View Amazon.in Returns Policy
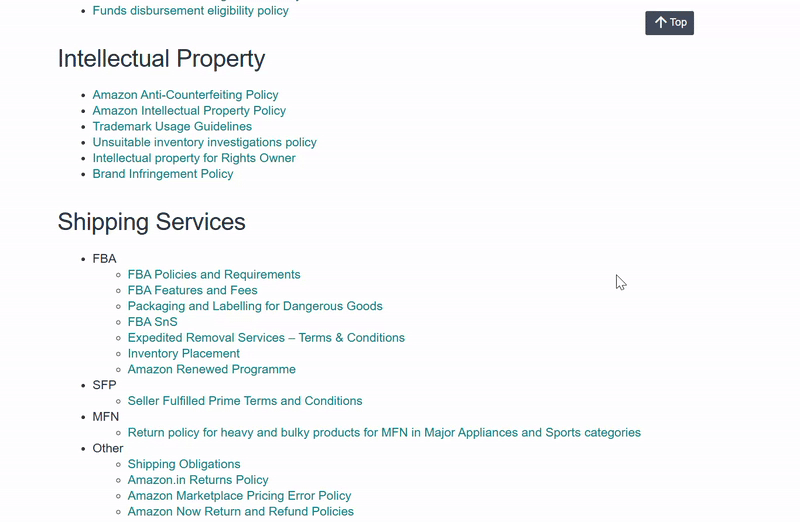 [198, 480]
